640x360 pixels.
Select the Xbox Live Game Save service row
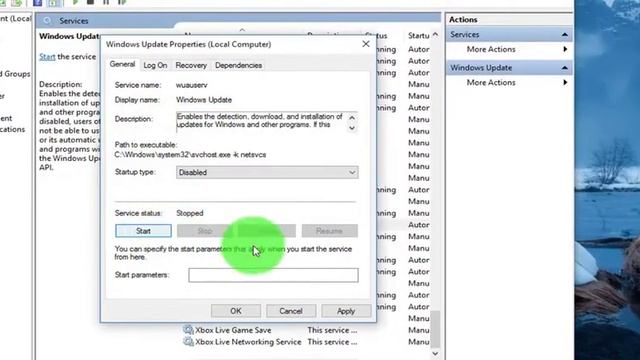click(x=306, y=330)
